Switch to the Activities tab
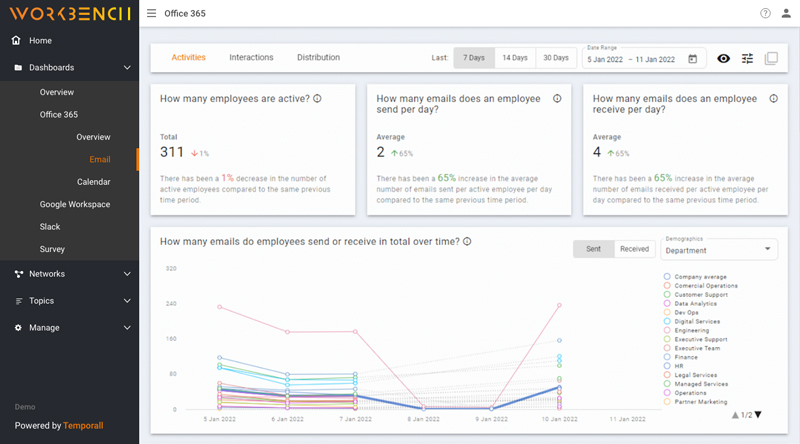This screenshot has height=444, width=800. click(x=188, y=57)
